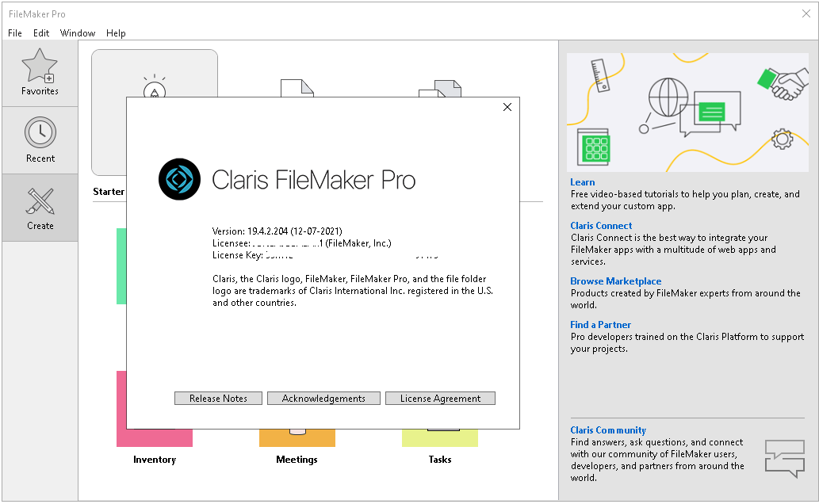Follow the Find a Partner link
Image resolution: width=819 pixels, height=504 pixels.
601,325
